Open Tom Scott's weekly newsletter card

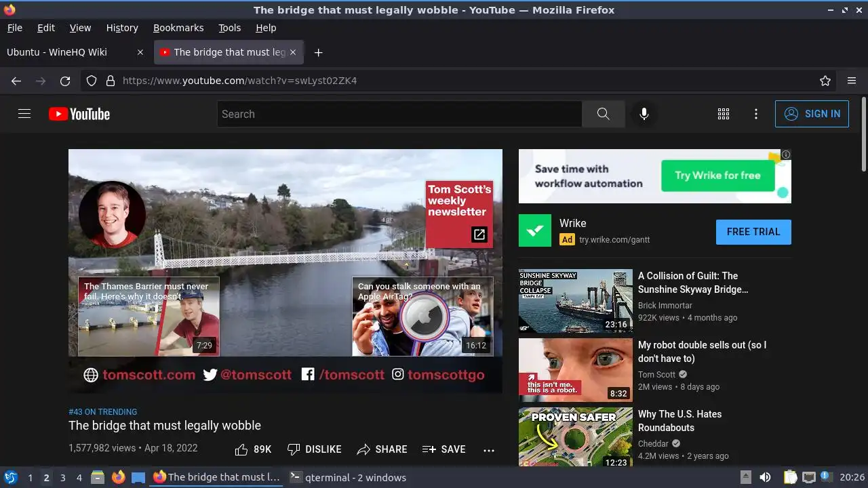click(459, 214)
